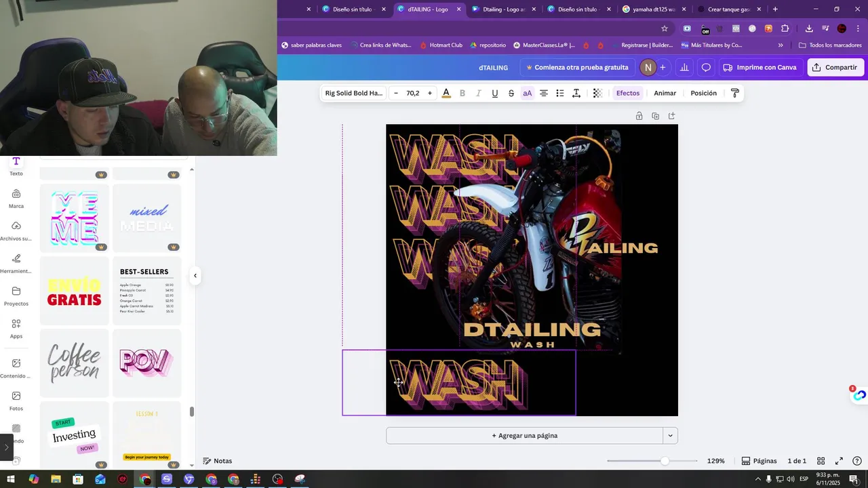Open grid view of pages
Screen dimensions: 868x488
(x=821, y=461)
